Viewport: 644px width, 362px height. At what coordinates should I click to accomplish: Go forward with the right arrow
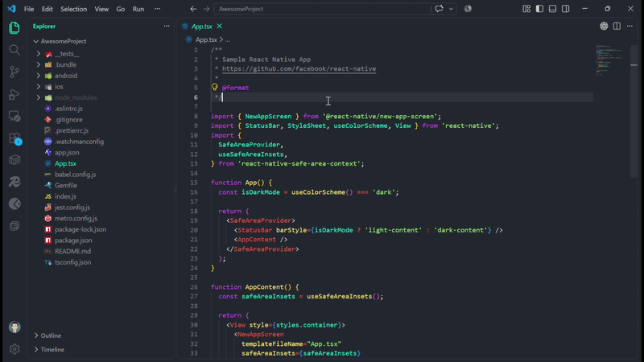pyautogui.click(x=206, y=9)
